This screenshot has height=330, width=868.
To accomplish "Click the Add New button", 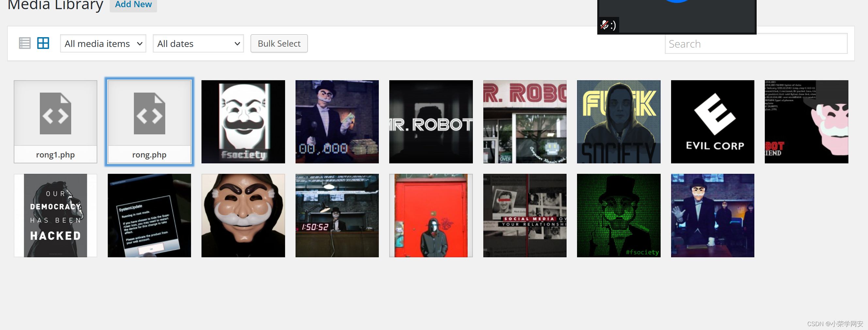I will tap(134, 5).
